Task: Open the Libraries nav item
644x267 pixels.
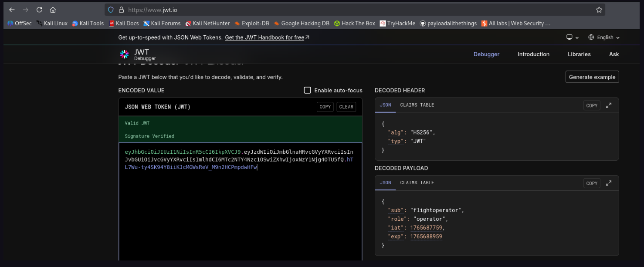Action: coord(579,54)
